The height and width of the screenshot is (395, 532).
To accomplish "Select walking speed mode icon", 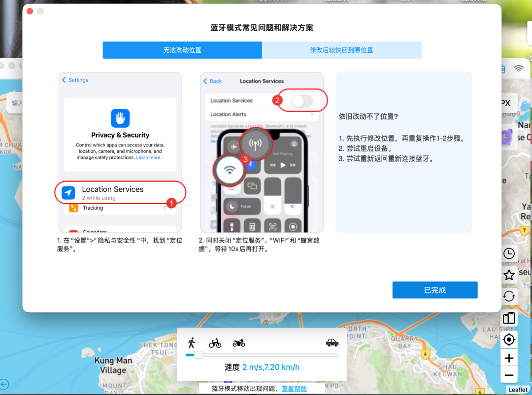I will click(192, 343).
